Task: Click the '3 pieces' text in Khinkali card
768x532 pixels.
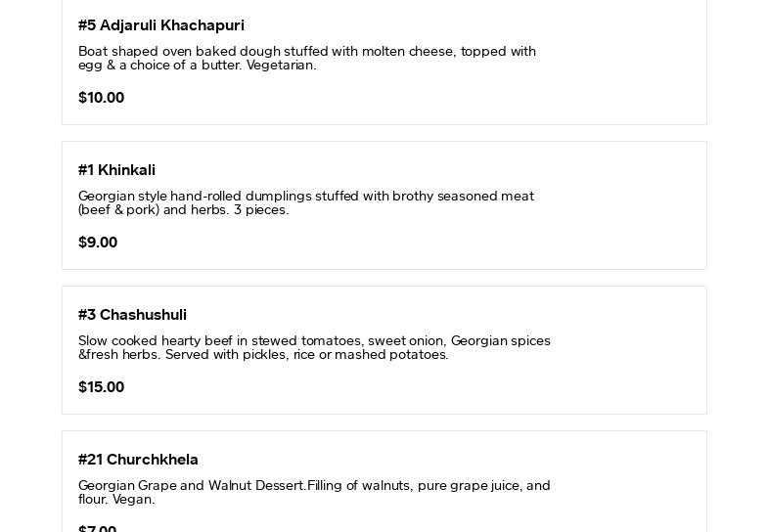Action: 260,210
